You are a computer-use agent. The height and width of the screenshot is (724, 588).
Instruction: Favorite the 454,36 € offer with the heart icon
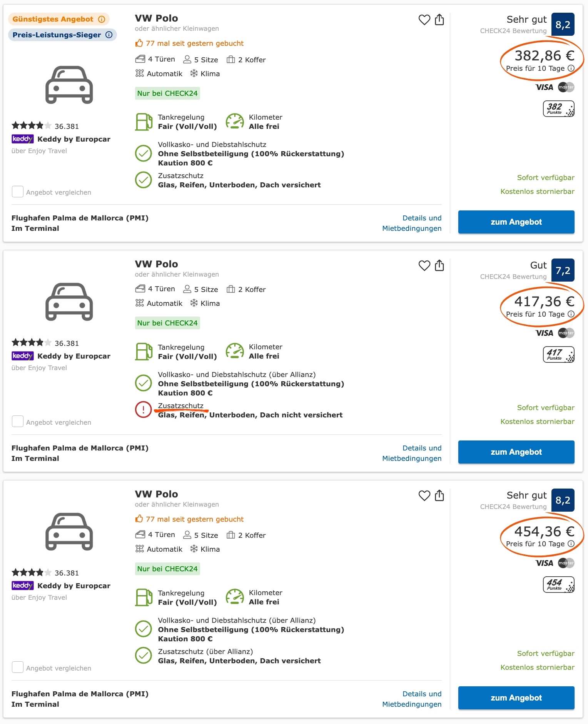tap(424, 495)
